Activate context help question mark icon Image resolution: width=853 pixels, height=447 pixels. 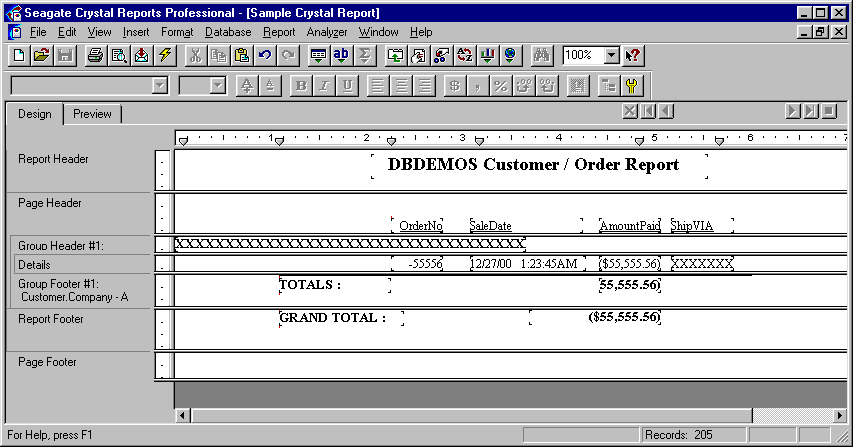(633, 55)
